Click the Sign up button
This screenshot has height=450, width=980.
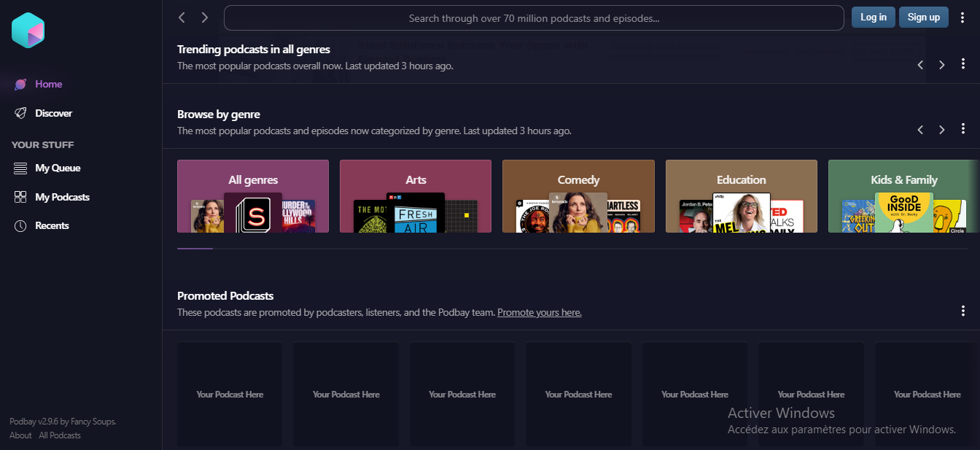pos(924,18)
